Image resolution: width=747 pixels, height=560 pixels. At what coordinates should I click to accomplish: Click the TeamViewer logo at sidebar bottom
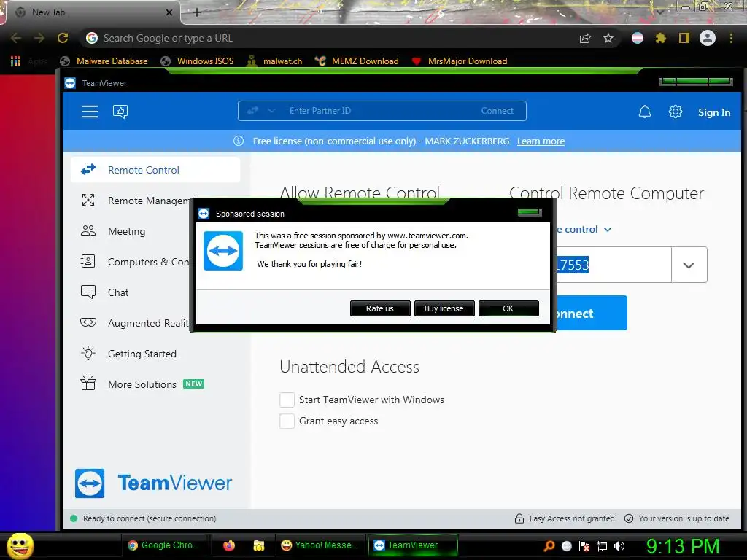pyautogui.click(x=153, y=483)
